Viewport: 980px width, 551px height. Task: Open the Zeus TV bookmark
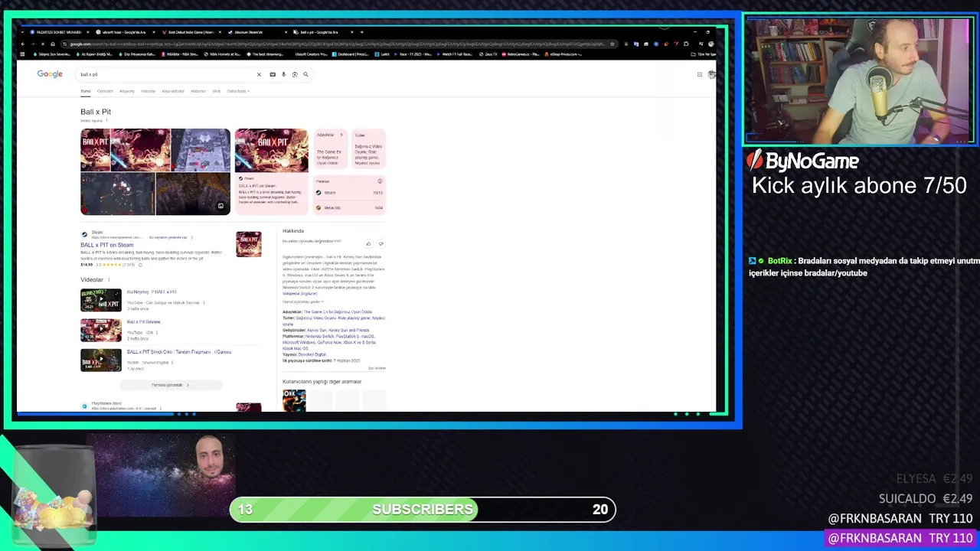pos(488,54)
